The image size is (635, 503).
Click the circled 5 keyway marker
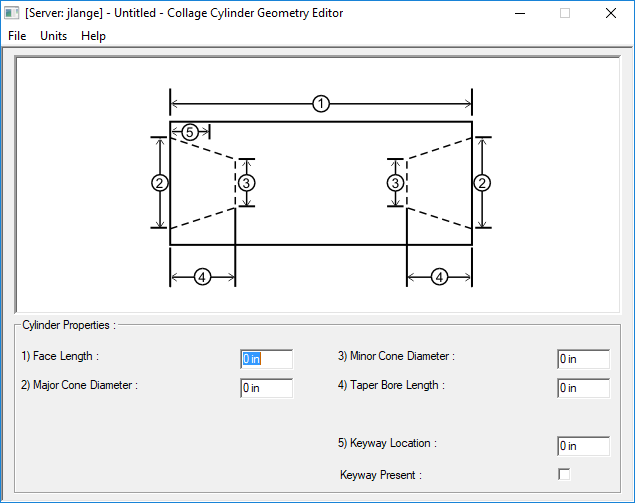pos(190,131)
